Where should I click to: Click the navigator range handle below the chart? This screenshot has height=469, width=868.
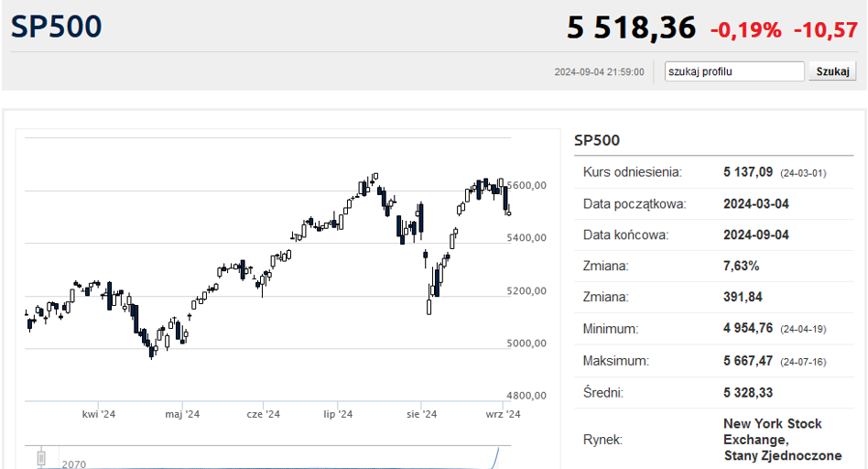point(41,459)
